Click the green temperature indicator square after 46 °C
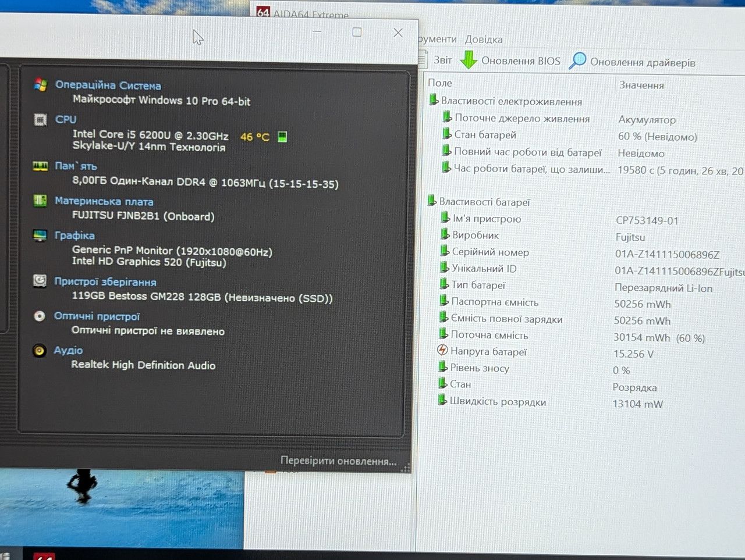This screenshot has height=560, width=745. (282, 137)
